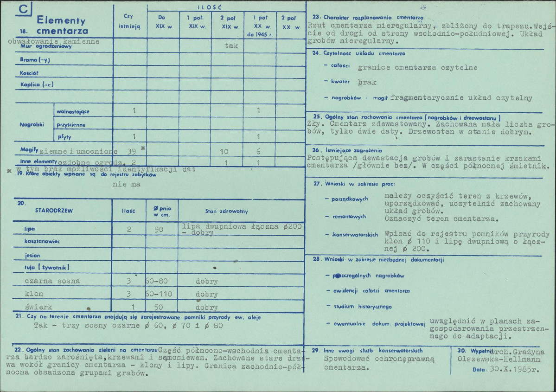Click section 23 heading 'Charakter rozplanowania cmentarza'
Screen dimensions: 556x392
click(x=373, y=17)
